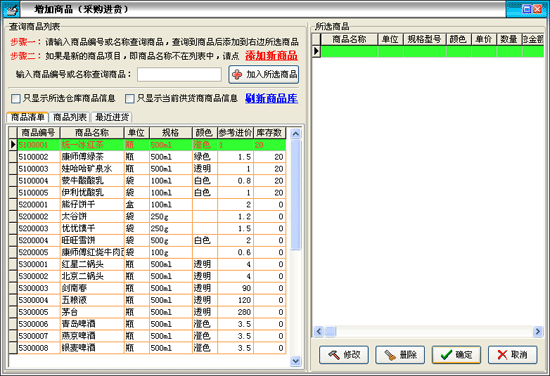Click the 添加新商品 red link
550x376 pixels.
[x=271, y=55]
